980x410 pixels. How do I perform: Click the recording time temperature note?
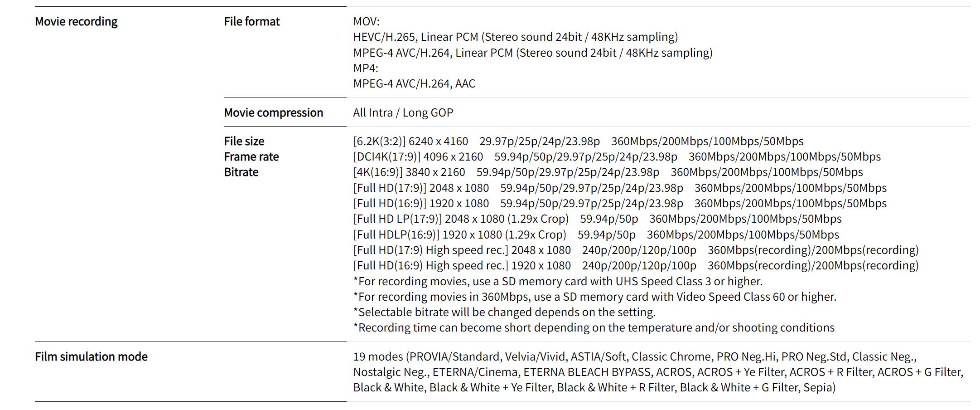594,327
